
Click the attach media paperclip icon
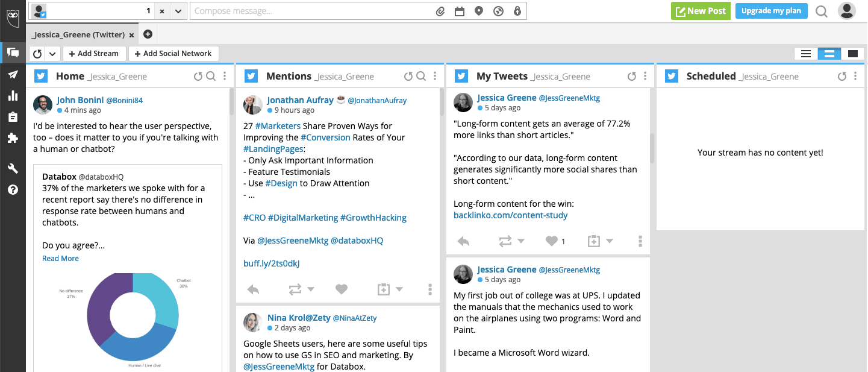(x=440, y=11)
